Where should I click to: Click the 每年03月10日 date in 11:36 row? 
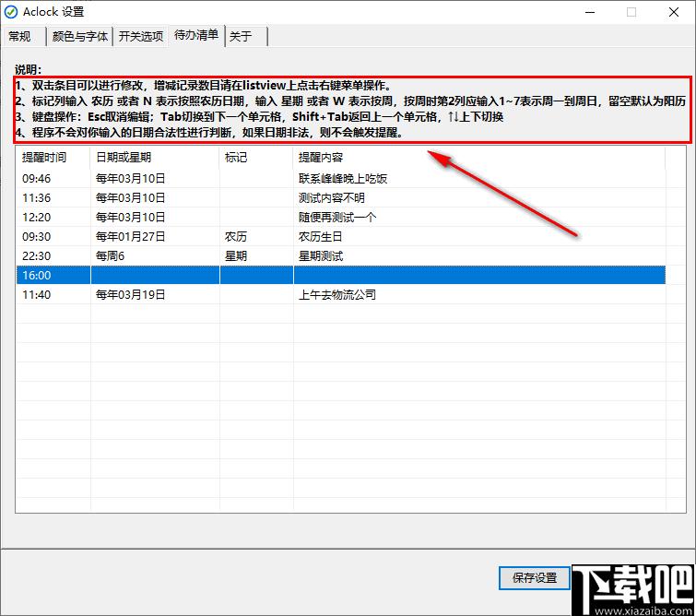coord(131,197)
